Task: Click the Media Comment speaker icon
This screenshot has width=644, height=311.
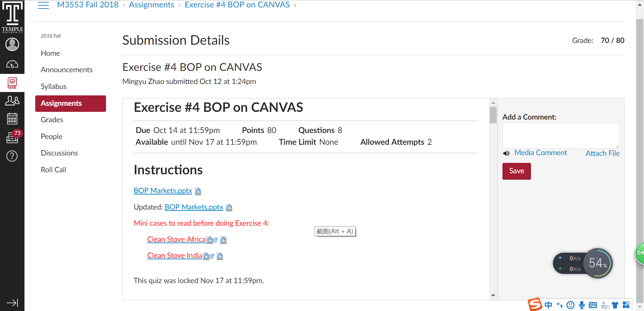Action: click(x=506, y=153)
